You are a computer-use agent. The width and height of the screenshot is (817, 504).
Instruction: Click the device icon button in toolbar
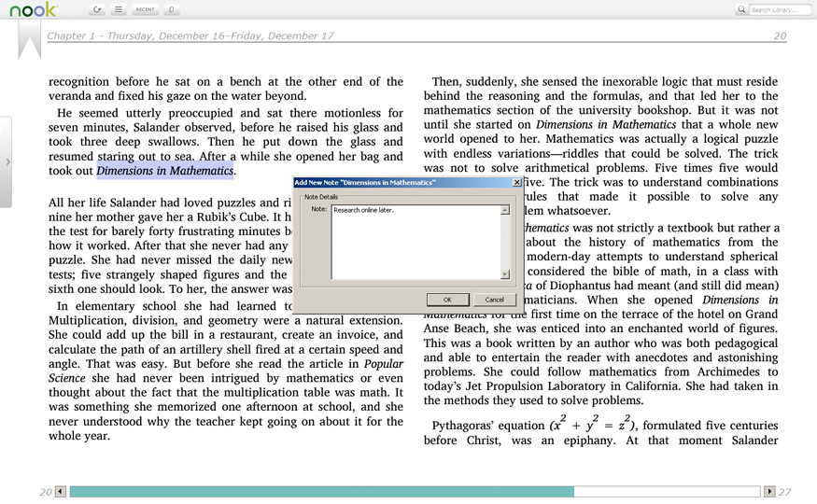pos(172,9)
